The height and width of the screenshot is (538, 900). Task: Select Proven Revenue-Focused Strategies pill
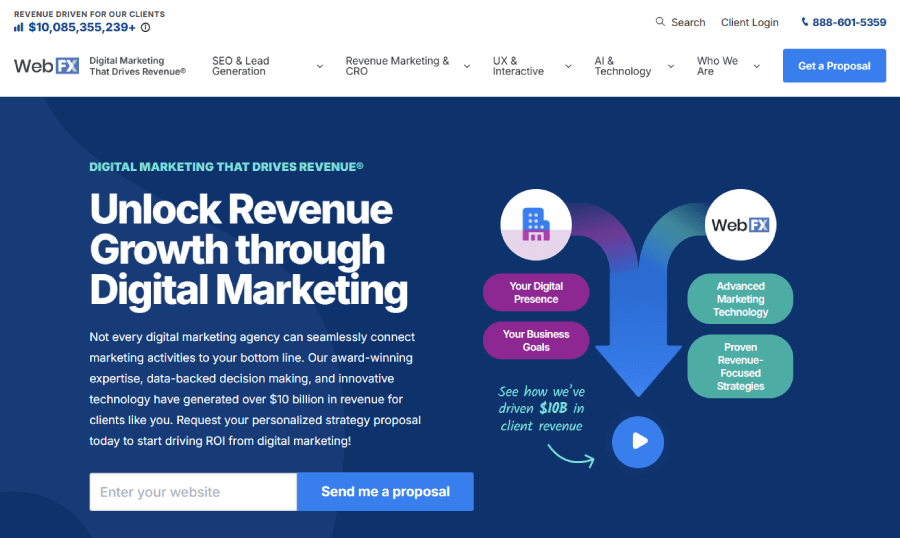[x=740, y=366]
